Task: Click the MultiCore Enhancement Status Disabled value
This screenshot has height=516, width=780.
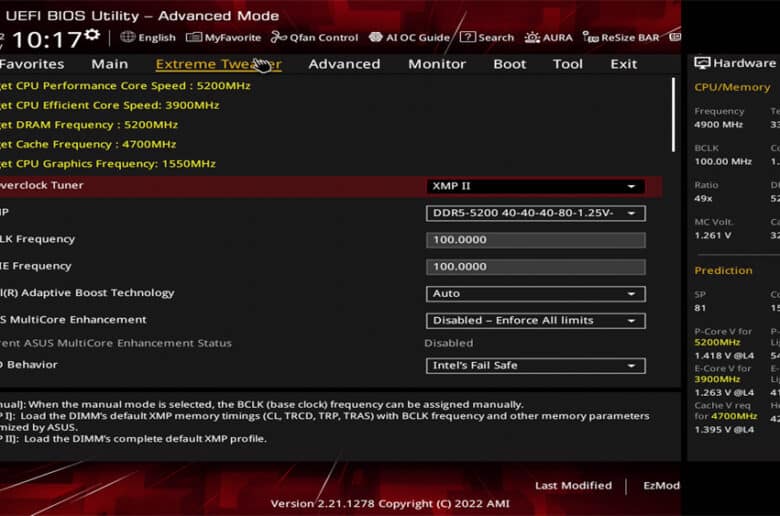Action: coord(449,343)
